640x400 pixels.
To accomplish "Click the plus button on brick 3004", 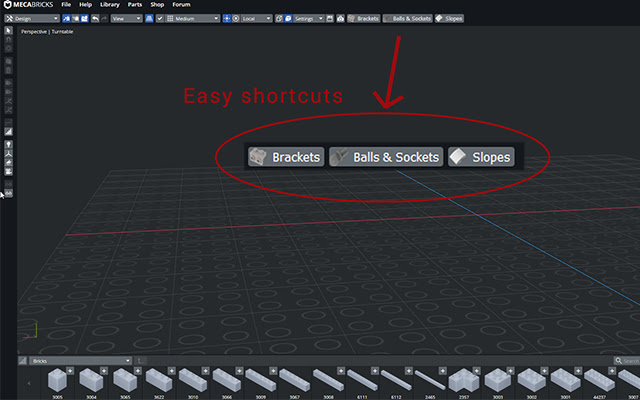I will pyautogui.click(x=104, y=371).
